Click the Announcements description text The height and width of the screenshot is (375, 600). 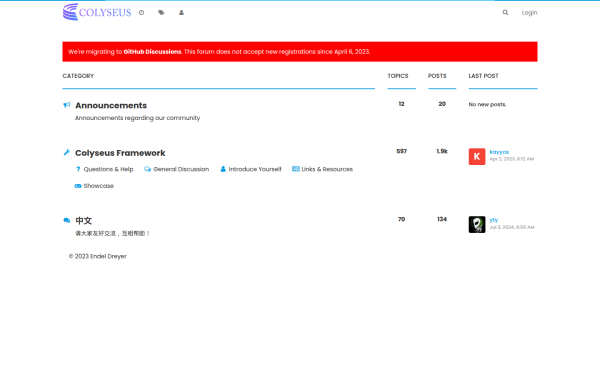pos(137,118)
